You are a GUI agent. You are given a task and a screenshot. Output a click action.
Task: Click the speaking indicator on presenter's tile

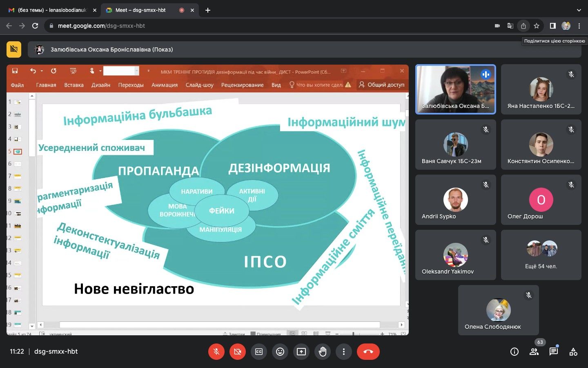pyautogui.click(x=486, y=74)
